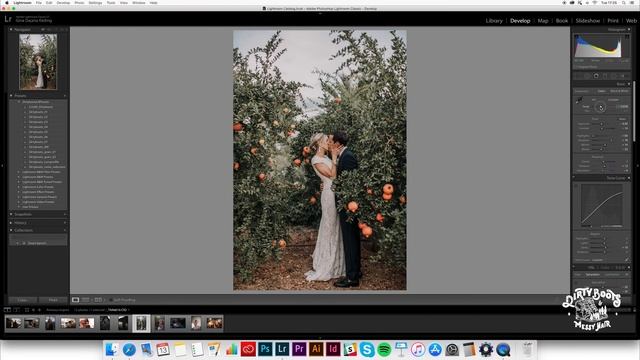
Task: Collapse the Tone Curve panel header
Action: [x=629, y=178]
